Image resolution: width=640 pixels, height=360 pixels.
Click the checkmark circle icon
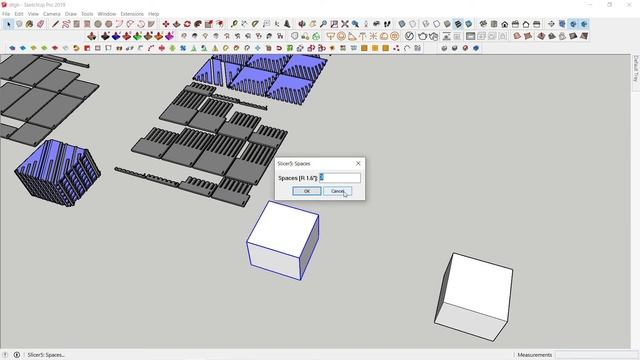pos(409,36)
